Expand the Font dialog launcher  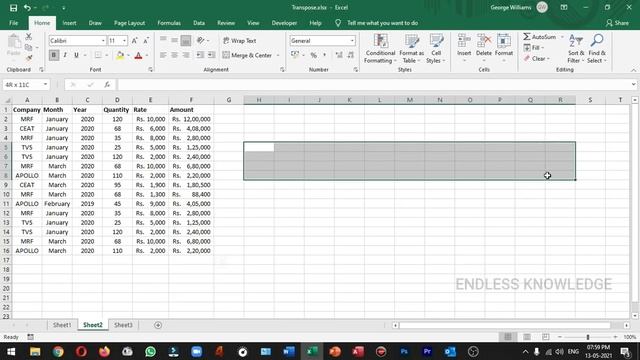pyautogui.click(x=150, y=70)
